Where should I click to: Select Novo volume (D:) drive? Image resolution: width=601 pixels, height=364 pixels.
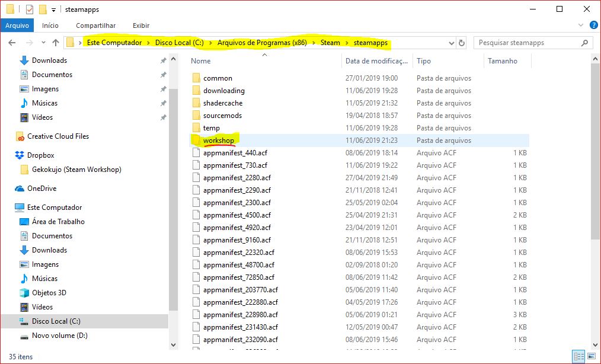pyautogui.click(x=59, y=336)
